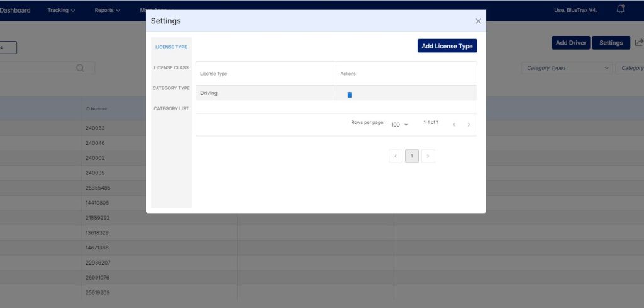Click the notification bell icon
Screen dimensions: 644x308
pyautogui.click(x=621, y=9)
